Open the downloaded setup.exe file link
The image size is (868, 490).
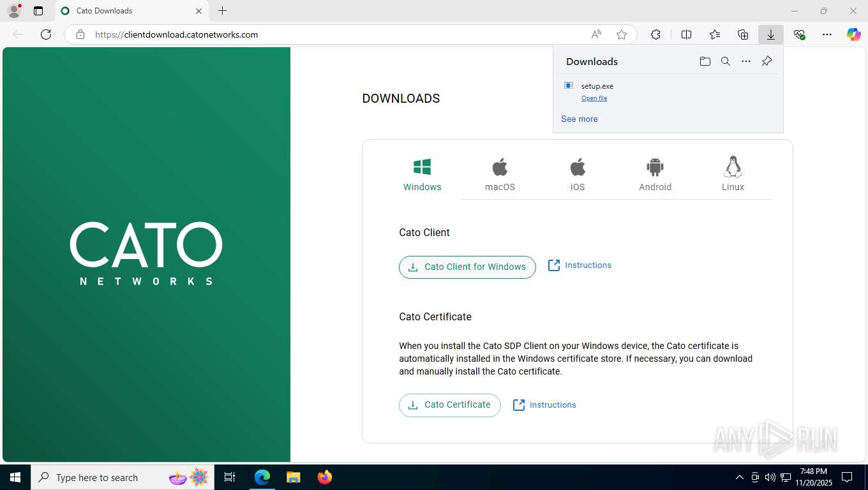(594, 98)
